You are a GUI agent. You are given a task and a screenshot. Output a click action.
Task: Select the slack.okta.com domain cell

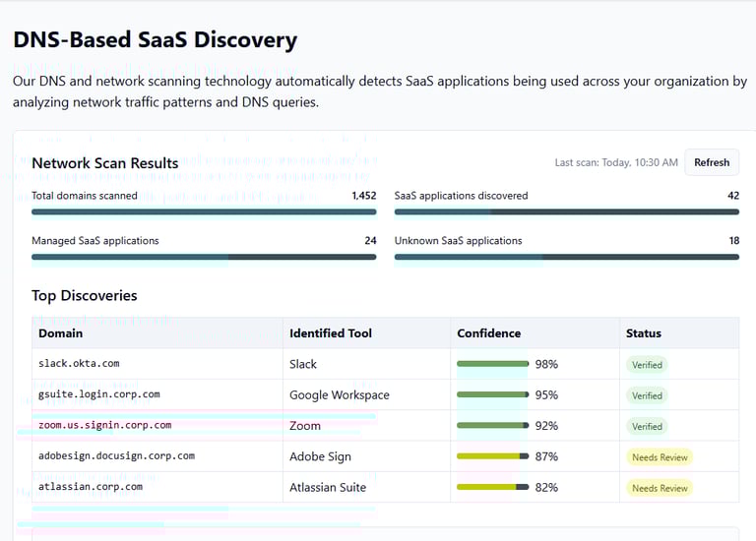pos(157,364)
